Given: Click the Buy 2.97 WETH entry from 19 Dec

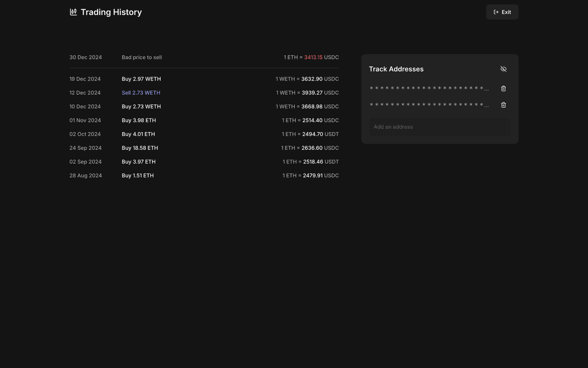Looking at the screenshot, I should (x=141, y=79).
